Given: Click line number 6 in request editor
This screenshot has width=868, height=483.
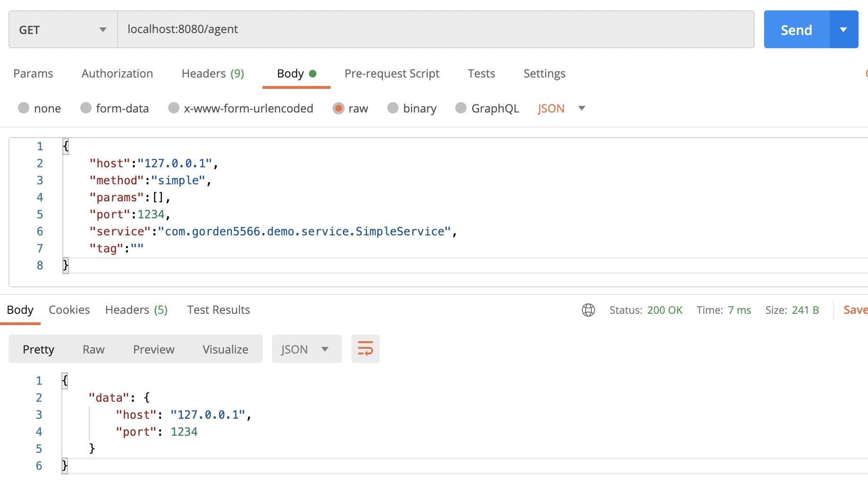Looking at the screenshot, I should click(40, 232).
